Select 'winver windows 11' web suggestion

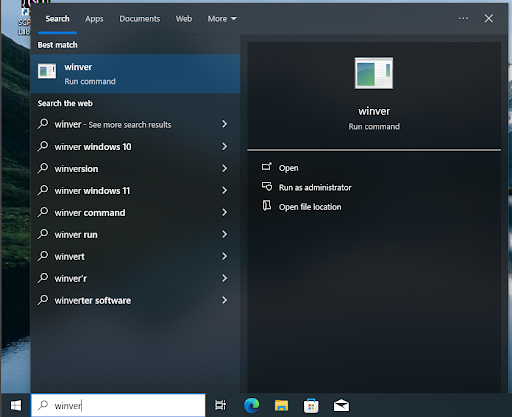[x=135, y=191]
